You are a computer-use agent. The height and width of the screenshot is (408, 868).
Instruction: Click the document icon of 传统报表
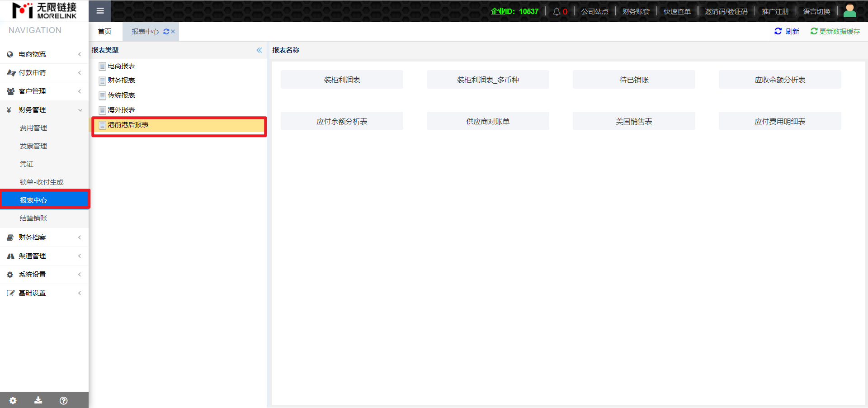[x=103, y=95]
